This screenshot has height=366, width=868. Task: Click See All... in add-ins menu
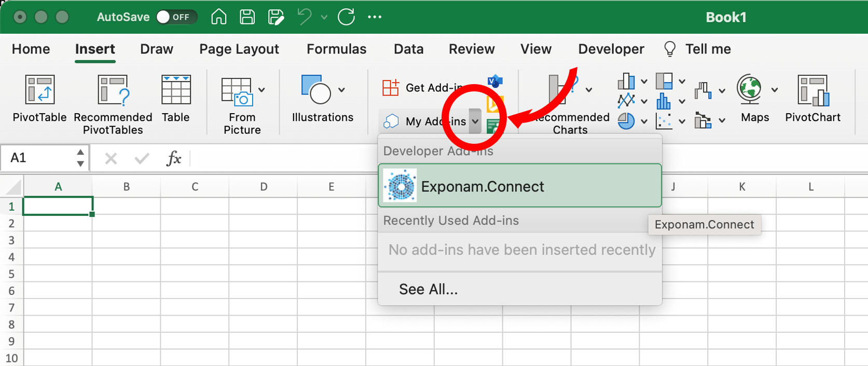click(x=428, y=289)
